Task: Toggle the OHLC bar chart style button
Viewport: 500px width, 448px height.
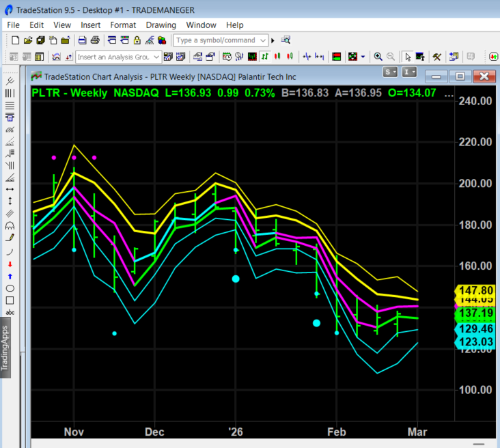Action: [265, 57]
